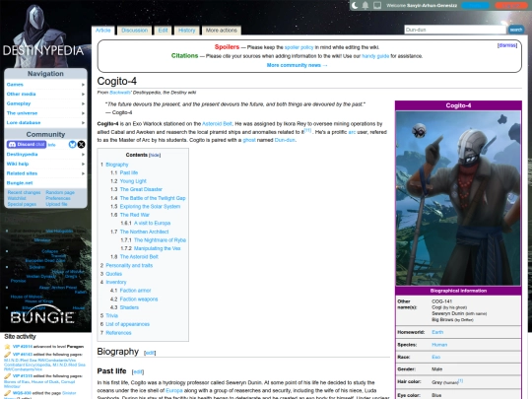Click the edit link beside Past life heading
The height and width of the screenshot is (399, 532).
137,371
